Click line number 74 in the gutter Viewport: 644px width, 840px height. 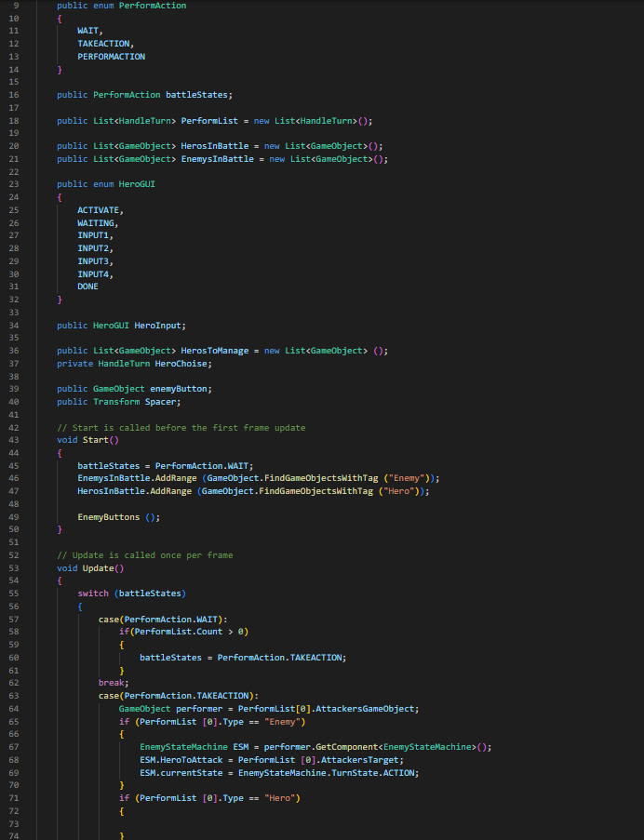(13, 835)
